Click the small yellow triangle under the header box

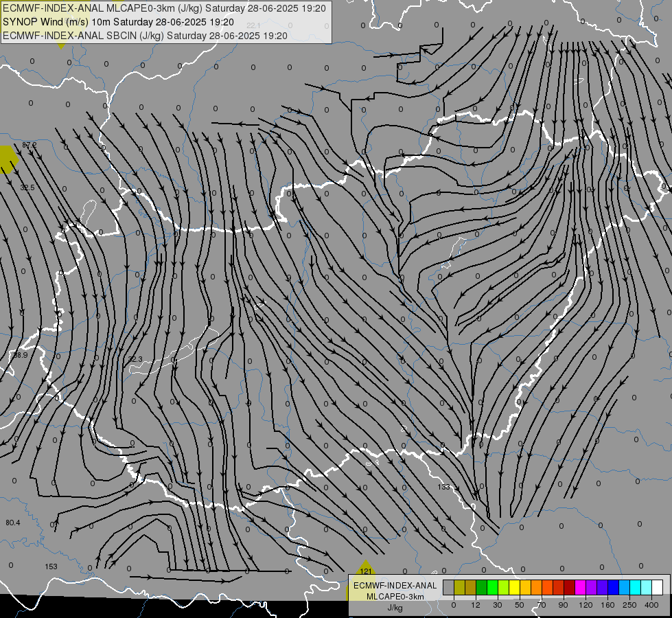(x=61, y=45)
